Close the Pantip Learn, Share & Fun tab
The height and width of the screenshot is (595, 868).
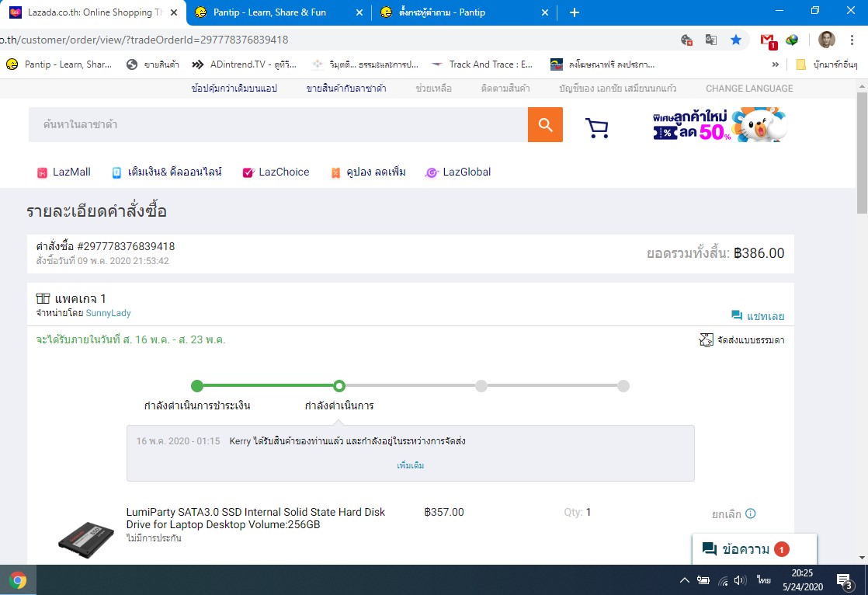pyautogui.click(x=359, y=12)
